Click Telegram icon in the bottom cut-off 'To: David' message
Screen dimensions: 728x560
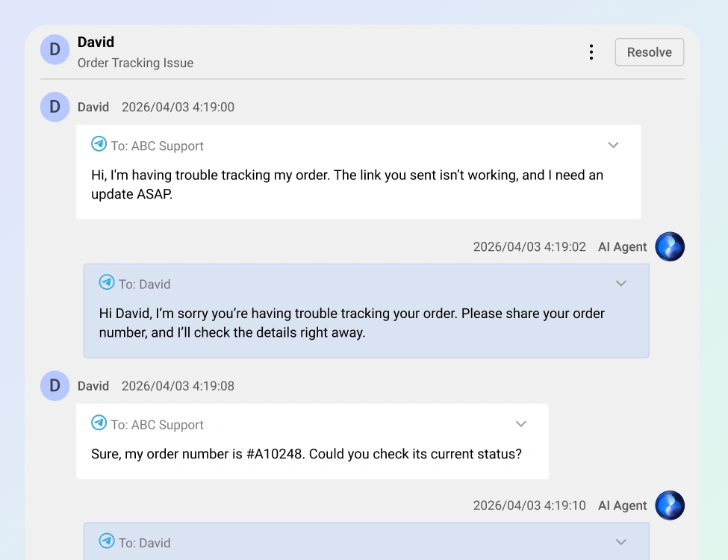tap(107, 541)
